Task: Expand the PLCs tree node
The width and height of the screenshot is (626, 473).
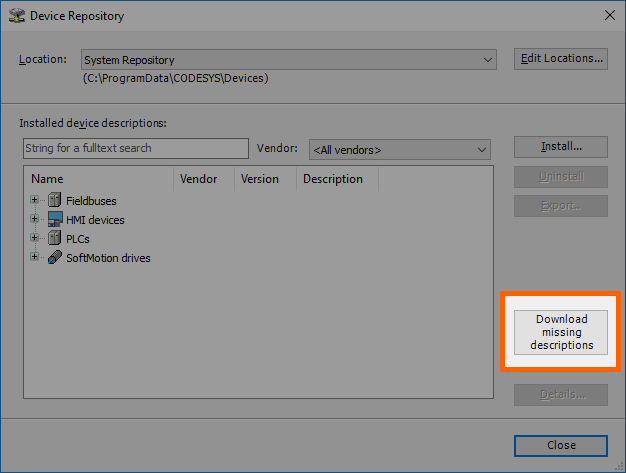Action: click(34, 239)
